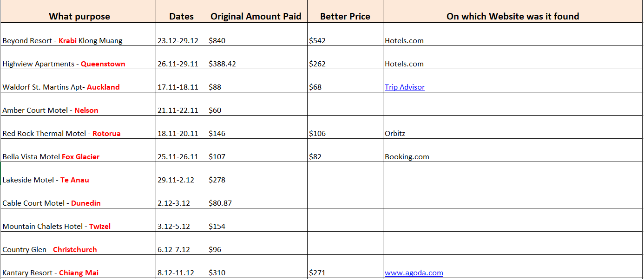Image resolution: width=644 pixels, height=279 pixels.
Task: Click Hotels.com in the Queenstown row
Action: pos(513,58)
